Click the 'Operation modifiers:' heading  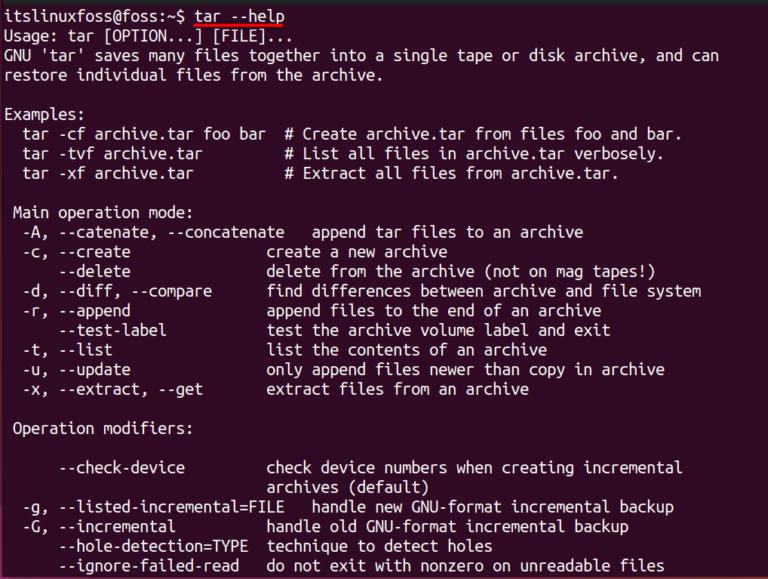click(103, 428)
